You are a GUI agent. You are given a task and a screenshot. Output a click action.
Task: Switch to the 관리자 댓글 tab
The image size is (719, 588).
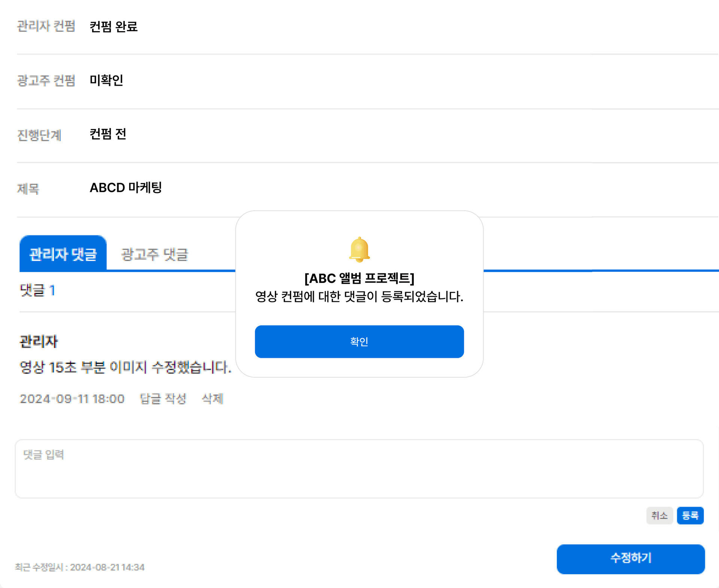click(63, 254)
